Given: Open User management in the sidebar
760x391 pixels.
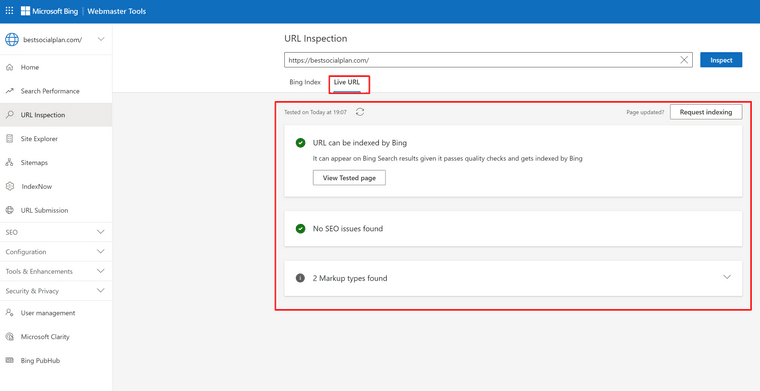Looking at the screenshot, I should click(x=56, y=313).
